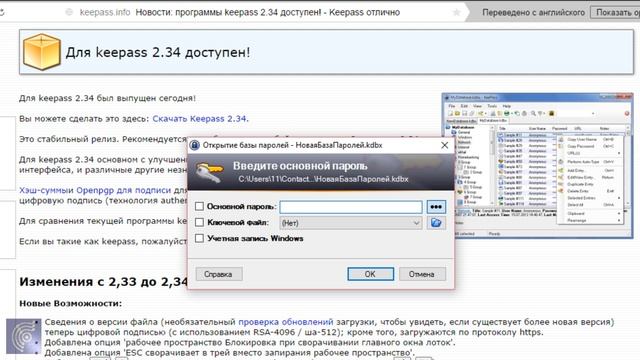Open the Скачать Keepass 2.34 link
This screenshot has height=360, width=640.
(199, 119)
